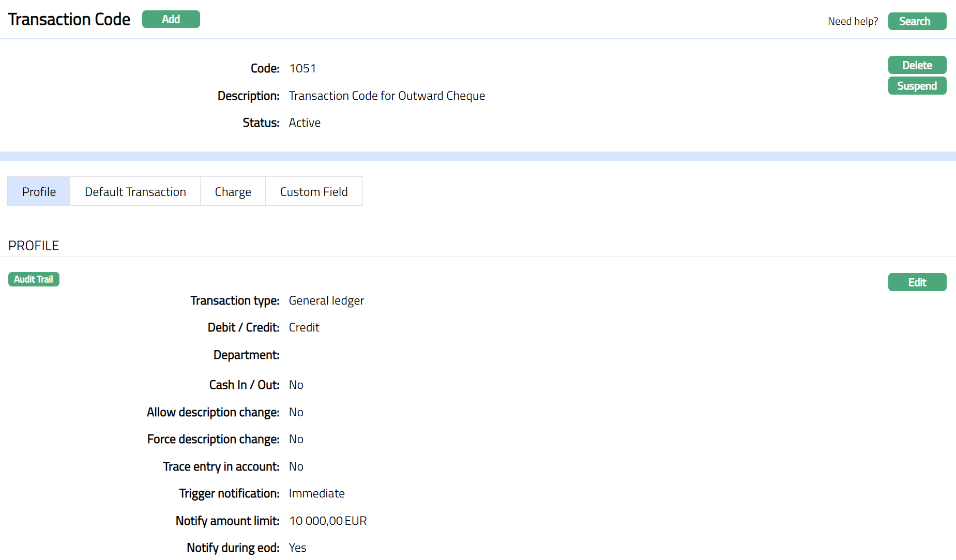Click the Add button beside Transaction Code
The image size is (956, 560).
coord(171,20)
